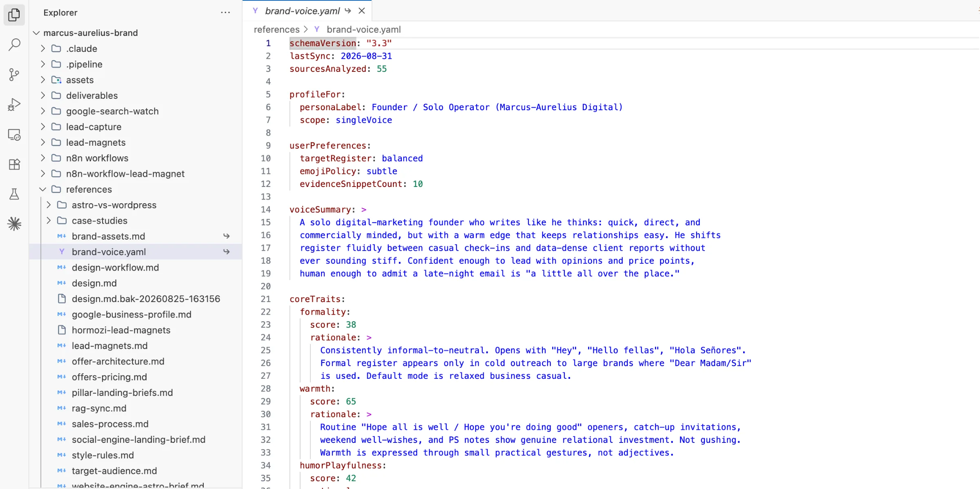Viewport: 980px width, 489px height.
Task: Expand the case-studies folder chevron
Action: [49, 220]
